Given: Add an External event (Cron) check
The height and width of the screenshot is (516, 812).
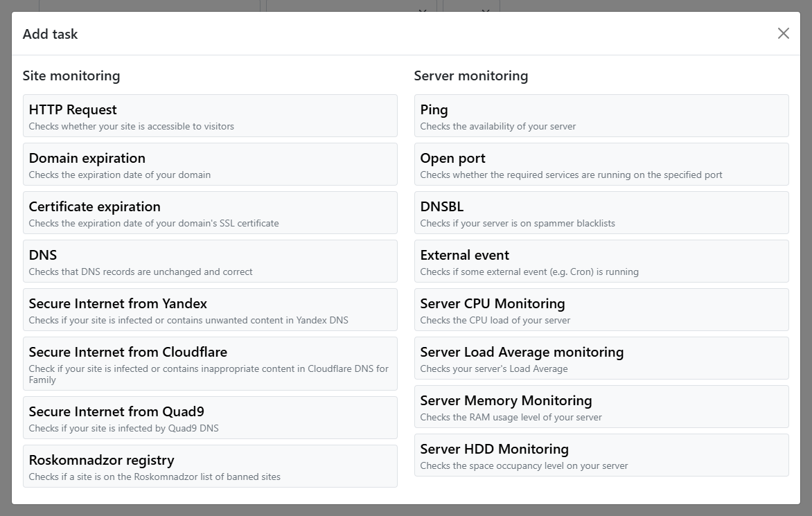Looking at the screenshot, I should [601, 261].
